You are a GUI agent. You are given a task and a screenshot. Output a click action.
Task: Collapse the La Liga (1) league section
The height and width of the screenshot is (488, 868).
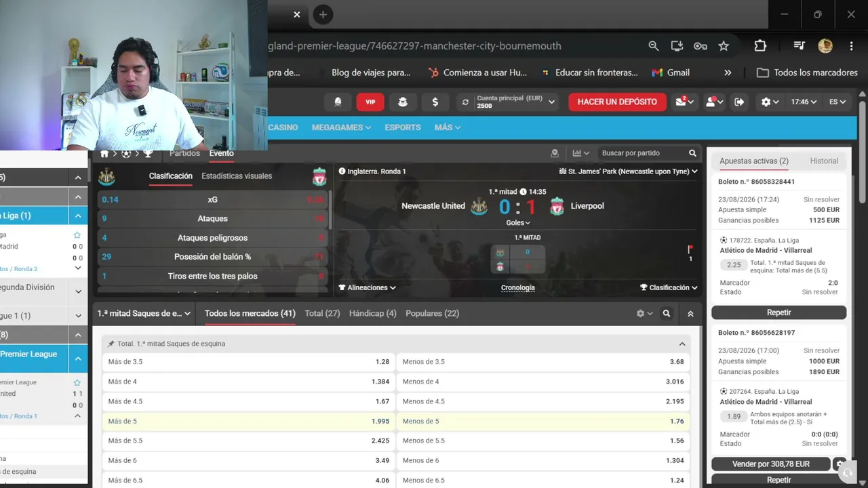coord(78,216)
